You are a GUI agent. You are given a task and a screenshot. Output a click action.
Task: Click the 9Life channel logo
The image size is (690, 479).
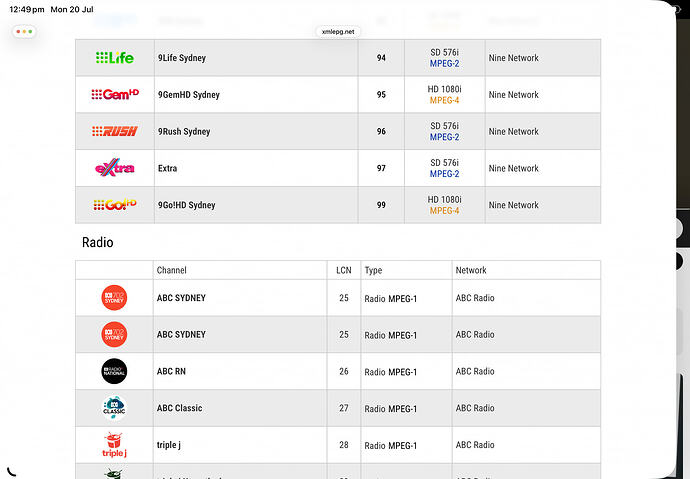(x=114, y=58)
